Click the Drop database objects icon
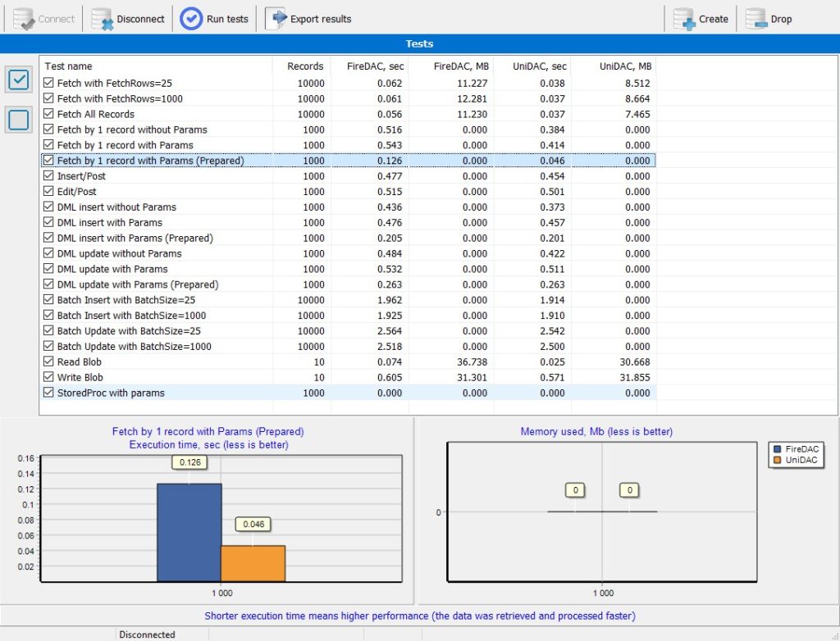 click(x=754, y=18)
